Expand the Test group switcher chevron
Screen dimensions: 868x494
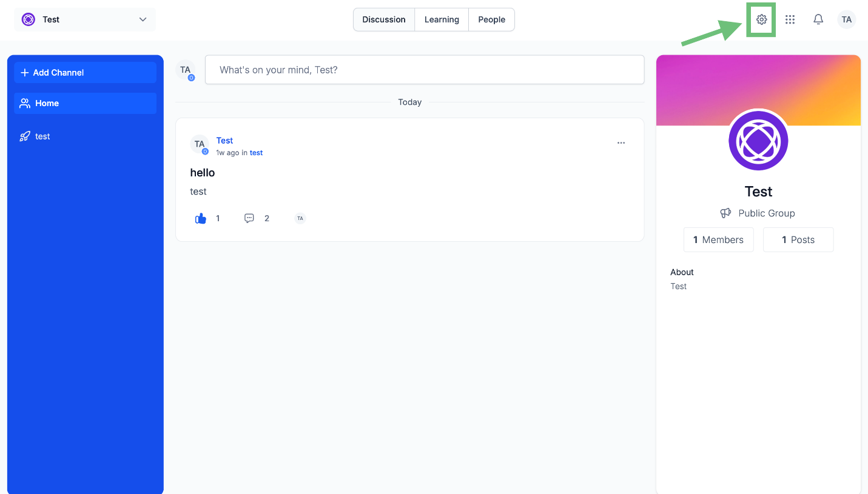(x=143, y=19)
